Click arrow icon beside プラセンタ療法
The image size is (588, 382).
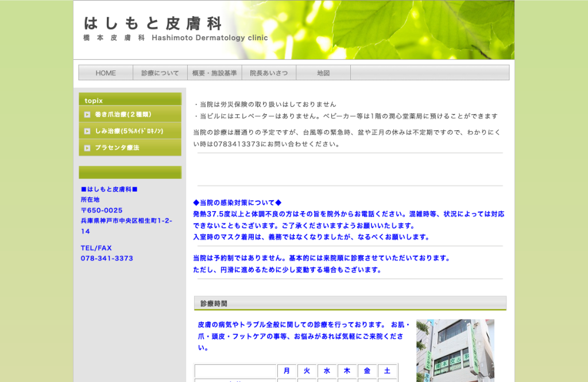click(x=87, y=148)
